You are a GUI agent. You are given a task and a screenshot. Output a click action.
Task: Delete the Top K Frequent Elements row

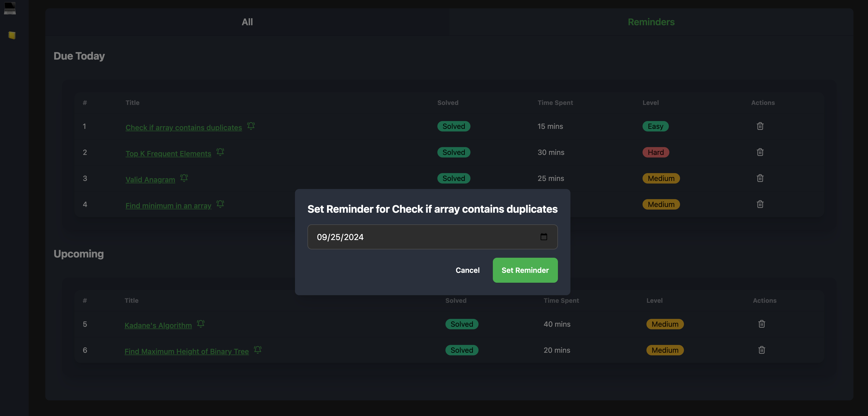click(760, 152)
